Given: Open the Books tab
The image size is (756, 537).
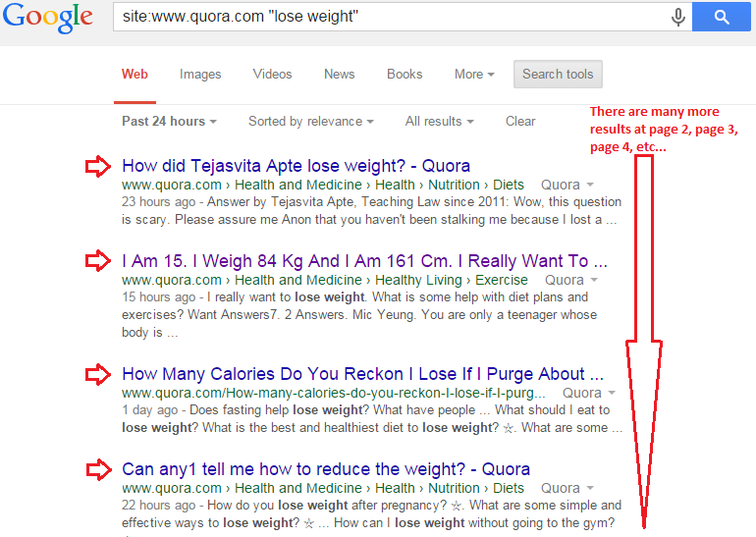Looking at the screenshot, I should click(x=405, y=75).
